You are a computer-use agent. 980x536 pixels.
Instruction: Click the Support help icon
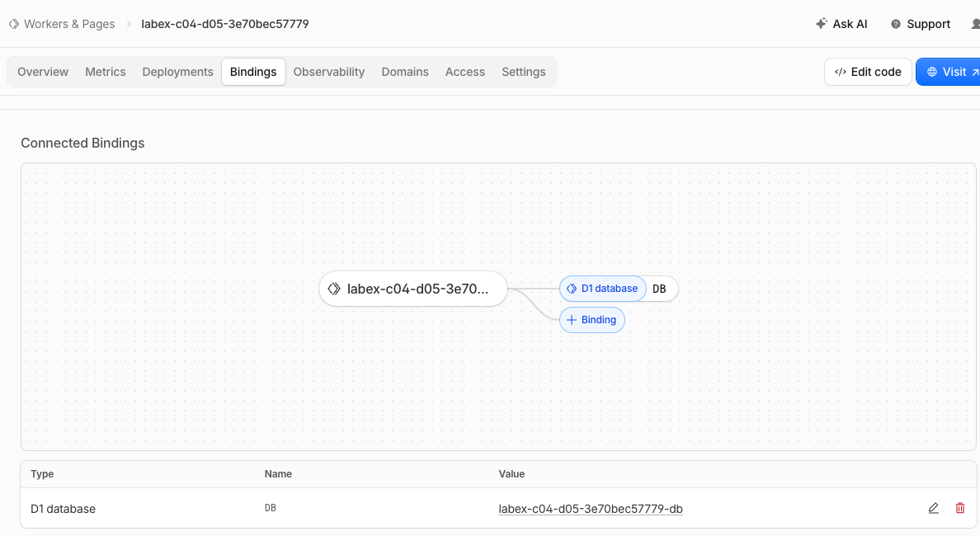pos(896,24)
